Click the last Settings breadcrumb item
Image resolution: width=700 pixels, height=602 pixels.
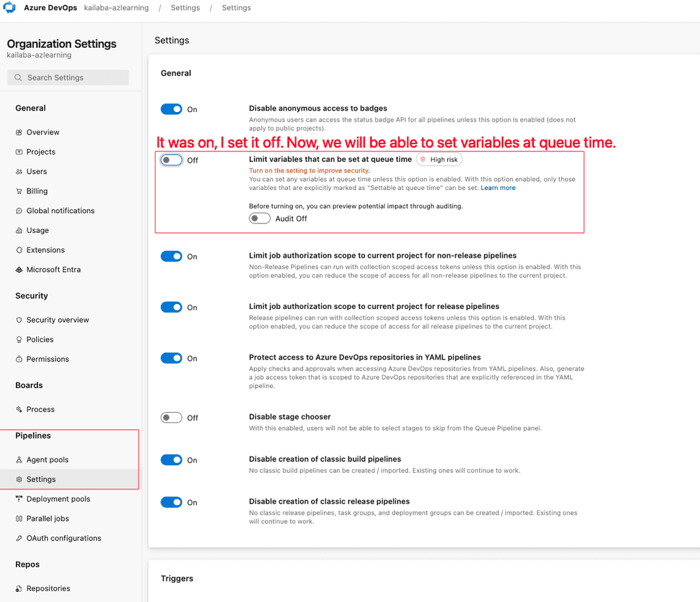[x=236, y=8]
